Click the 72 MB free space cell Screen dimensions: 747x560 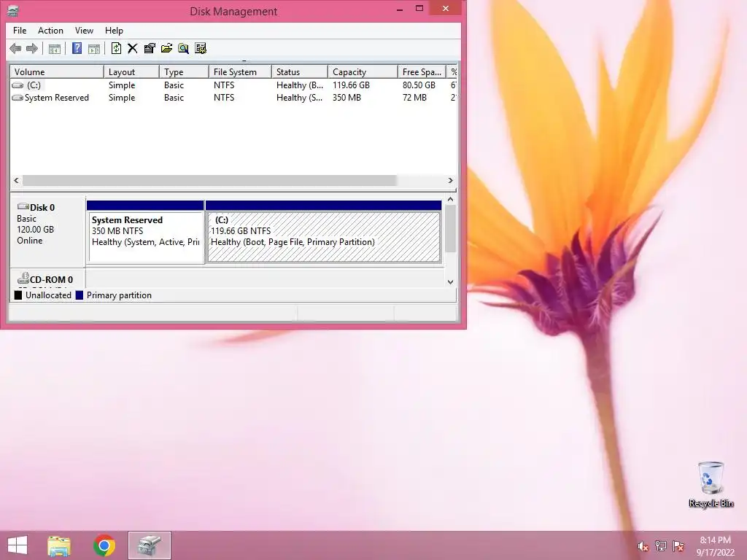pyautogui.click(x=414, y=98)
